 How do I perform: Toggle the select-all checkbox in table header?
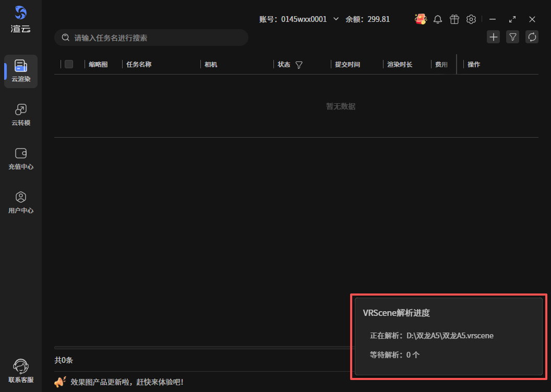(x=69, y=64)
